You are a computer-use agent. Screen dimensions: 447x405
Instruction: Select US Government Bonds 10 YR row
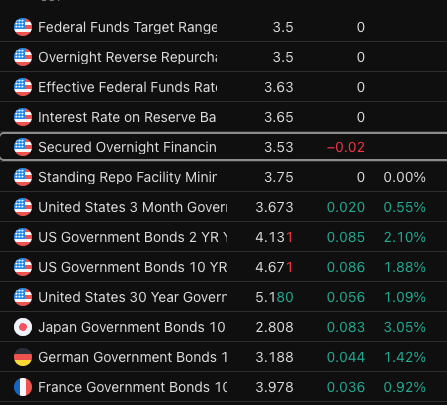tap(223, 267)
